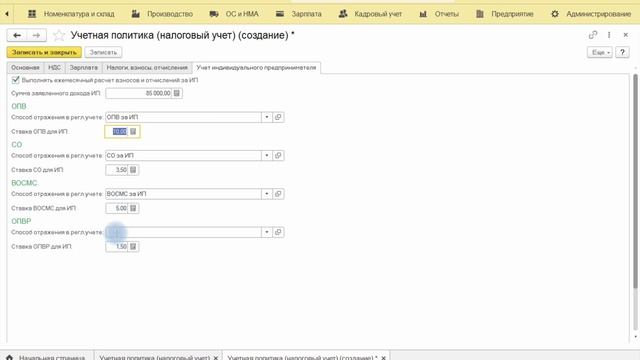640x360 pixels.
Task: Go back with the left arrow button
Action: pos(17,36)
